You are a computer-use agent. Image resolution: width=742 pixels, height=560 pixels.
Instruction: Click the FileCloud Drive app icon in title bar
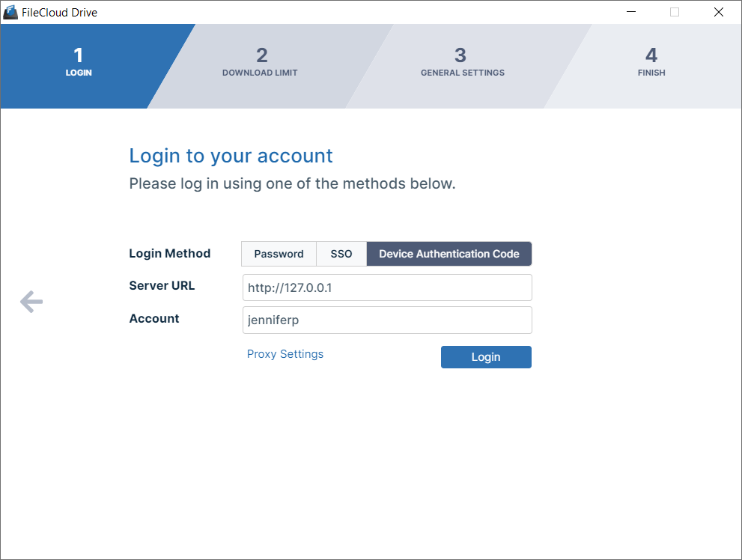click(x=10, y=12)
